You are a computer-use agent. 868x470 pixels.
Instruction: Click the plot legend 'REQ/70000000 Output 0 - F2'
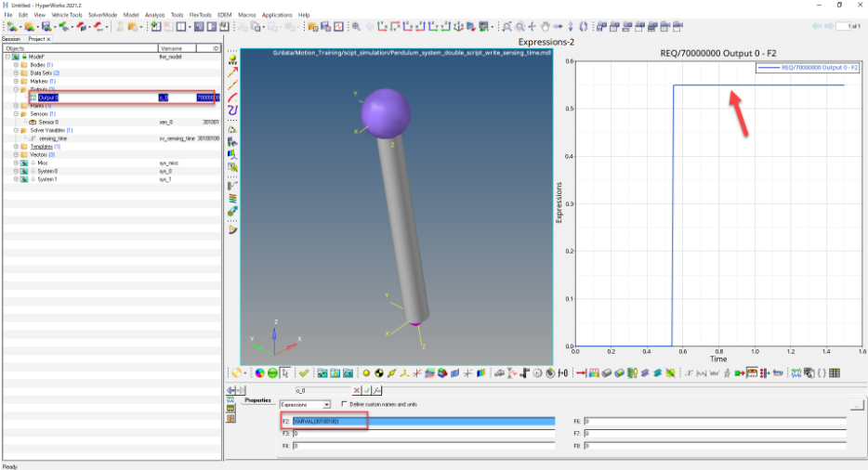[x=809, y=68]
